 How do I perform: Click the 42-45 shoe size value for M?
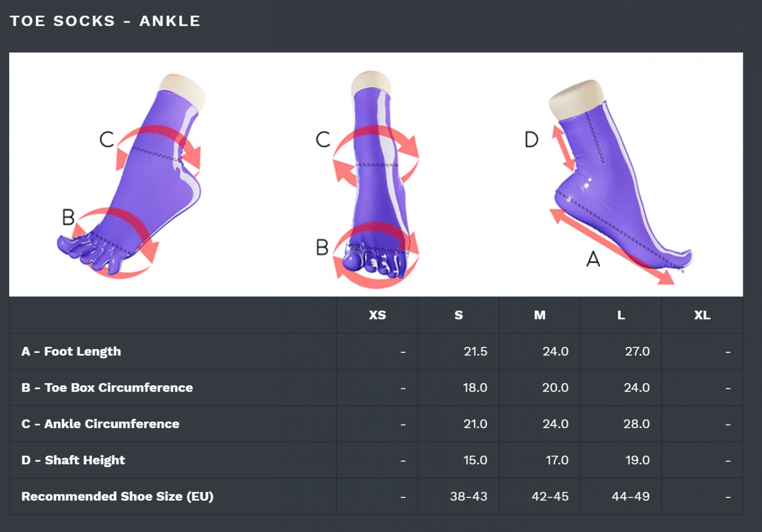(550, 496)
